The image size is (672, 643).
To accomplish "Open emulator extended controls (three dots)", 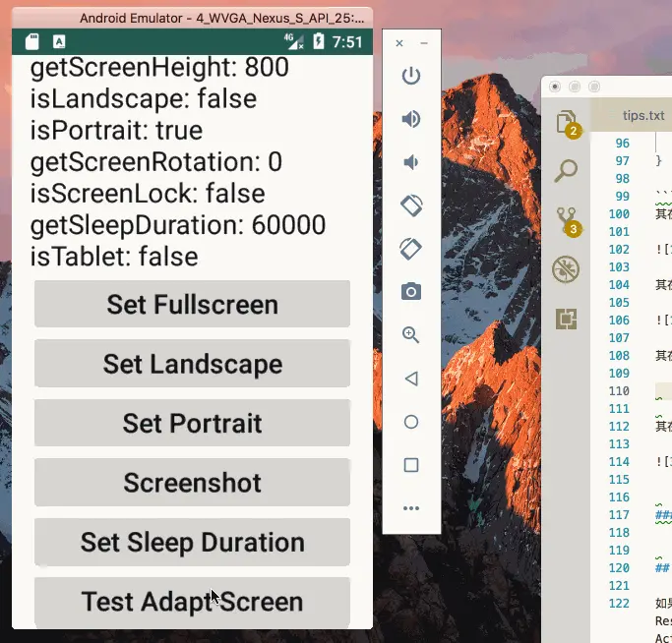I will [x=411, y=508].
